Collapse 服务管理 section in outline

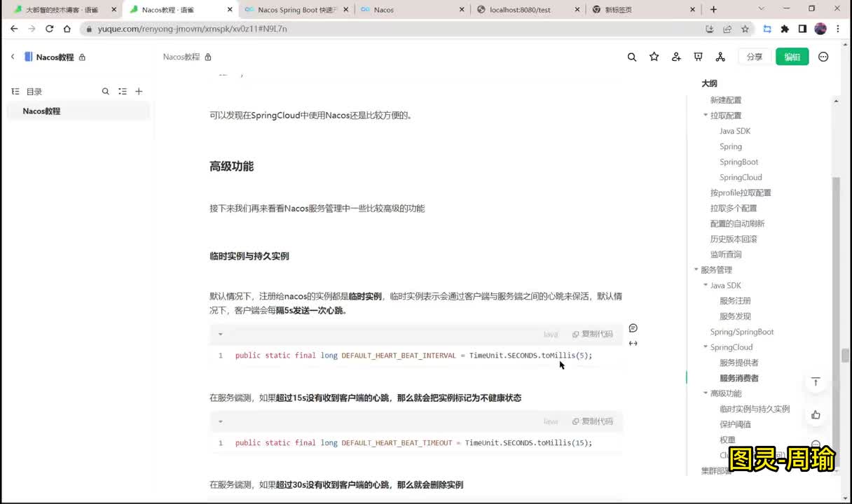(696, 269)
